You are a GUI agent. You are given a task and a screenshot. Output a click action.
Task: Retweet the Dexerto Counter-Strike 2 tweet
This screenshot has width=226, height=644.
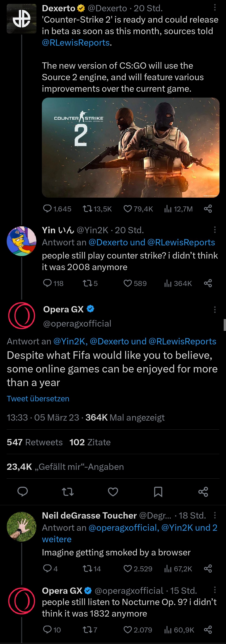87,209
